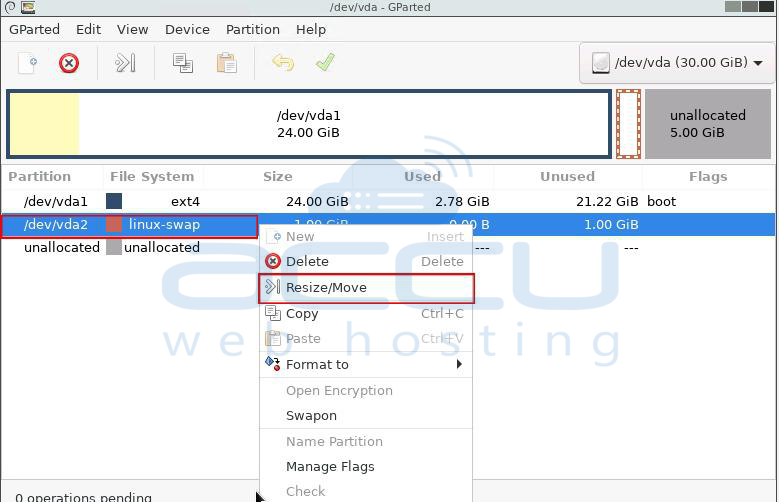Choose Swapon in the context menu
779x502 pixels.
(x=366, y=416)
